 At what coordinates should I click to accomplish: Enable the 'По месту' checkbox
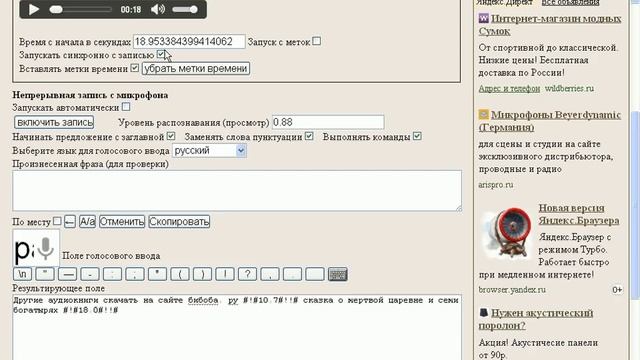(x=57, y=221)
